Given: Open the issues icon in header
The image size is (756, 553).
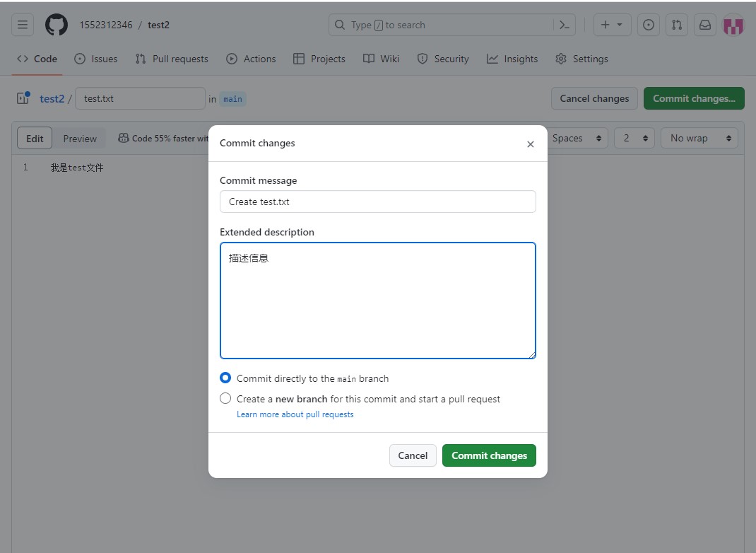Looking at the screenshot, I should (648, 25).
